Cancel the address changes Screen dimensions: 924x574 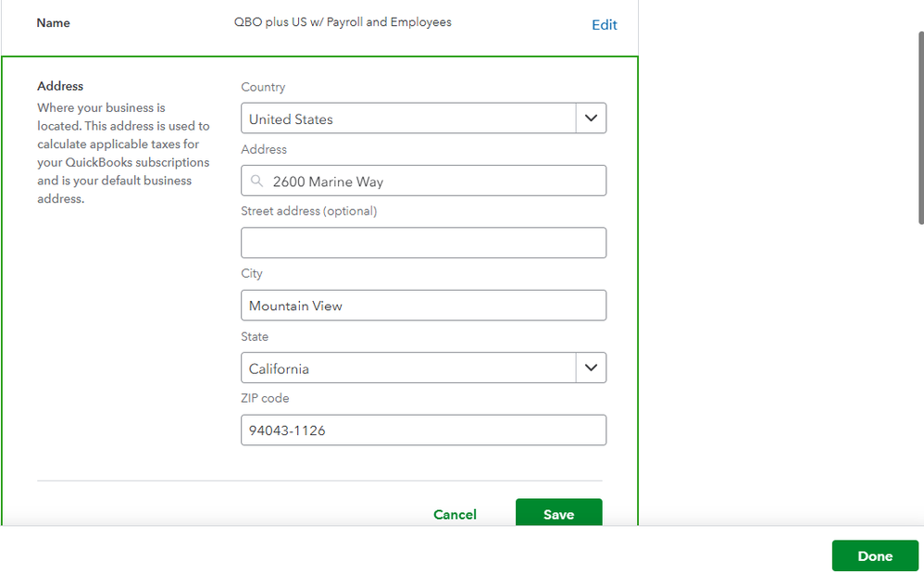455,515
